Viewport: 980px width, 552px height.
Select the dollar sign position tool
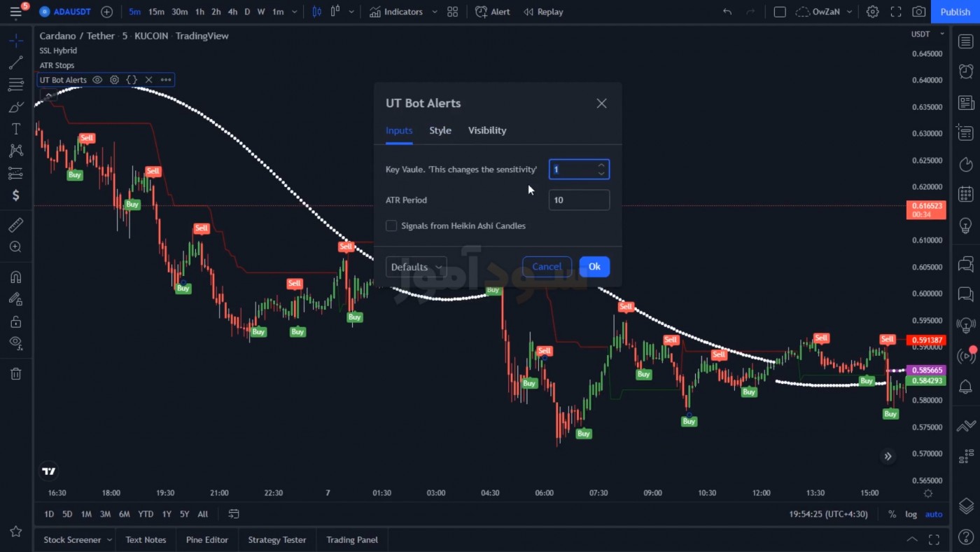(x=15, y=195)
